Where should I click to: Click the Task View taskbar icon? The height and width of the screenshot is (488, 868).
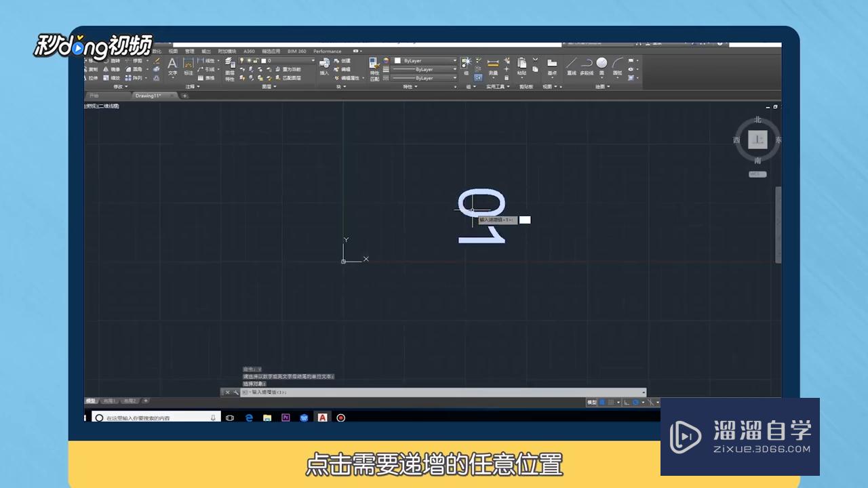click(230, 418)
